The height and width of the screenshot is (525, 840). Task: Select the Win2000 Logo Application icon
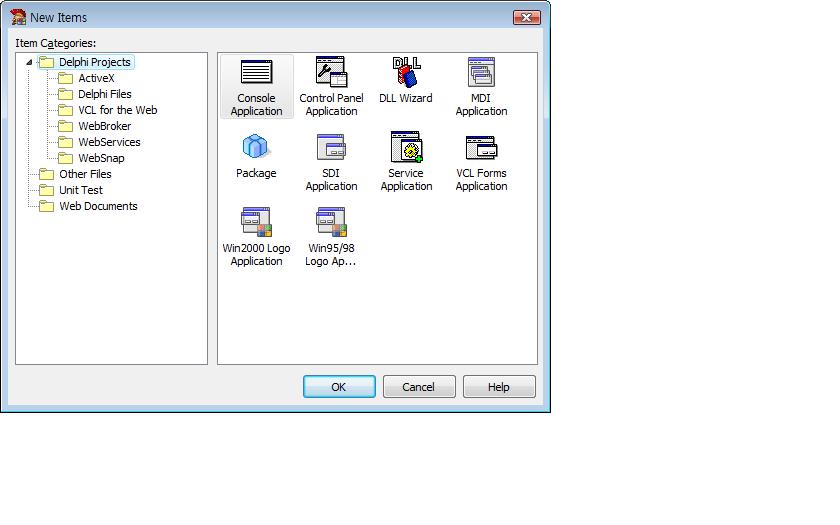pyautogui.click(x=256, y=223)
